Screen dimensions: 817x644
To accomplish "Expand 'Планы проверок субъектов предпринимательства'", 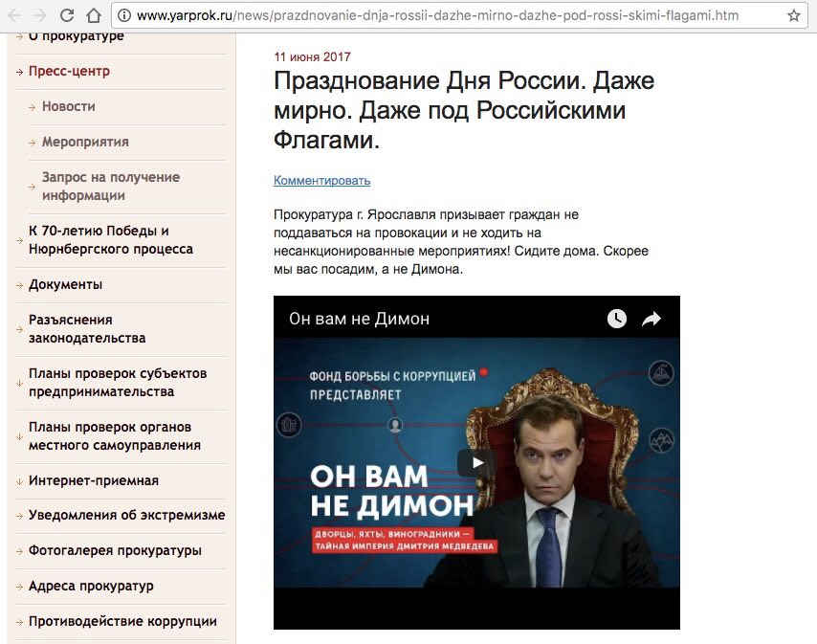I will point(118,383).
